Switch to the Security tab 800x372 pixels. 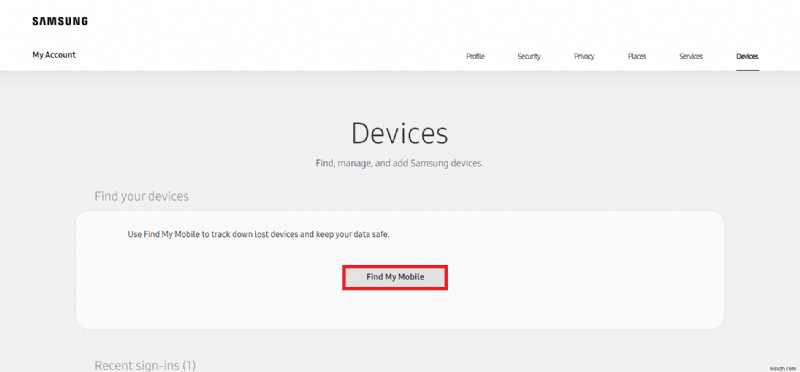click(529, 57)
